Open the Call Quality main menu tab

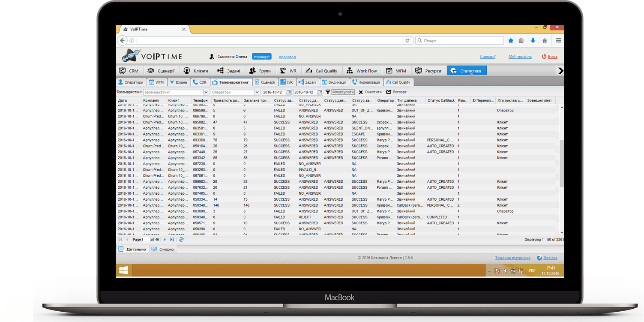[x=321, y=71]
